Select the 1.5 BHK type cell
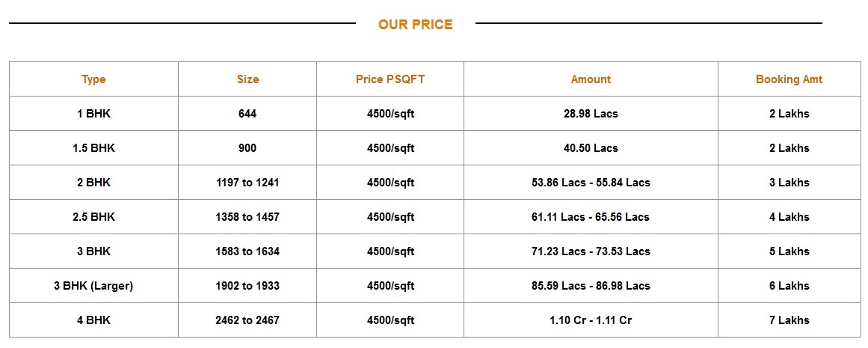The image size is (868, 348). click(x=93, y=148)
